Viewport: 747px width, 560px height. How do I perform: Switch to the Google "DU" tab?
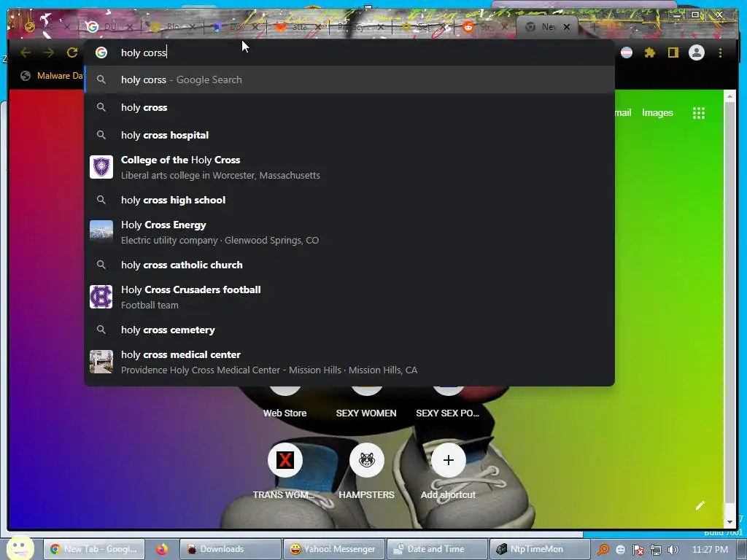pyautogui.click(x=109, y=27)
